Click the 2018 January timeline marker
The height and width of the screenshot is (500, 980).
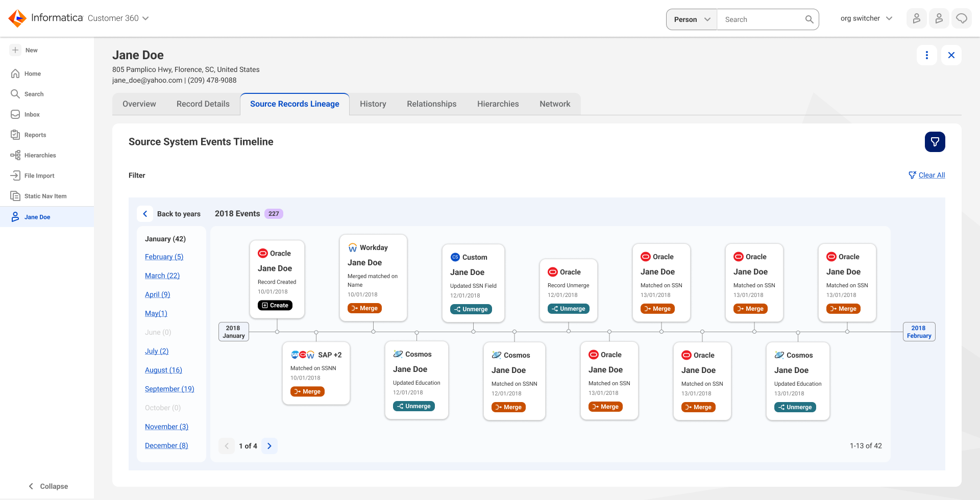click(234, 332)
